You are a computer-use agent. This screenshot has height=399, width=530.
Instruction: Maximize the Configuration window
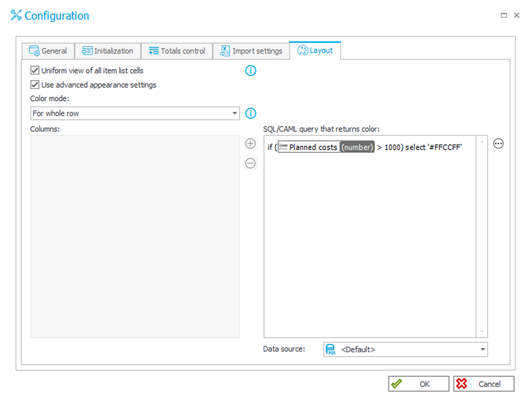coord(504,15)
